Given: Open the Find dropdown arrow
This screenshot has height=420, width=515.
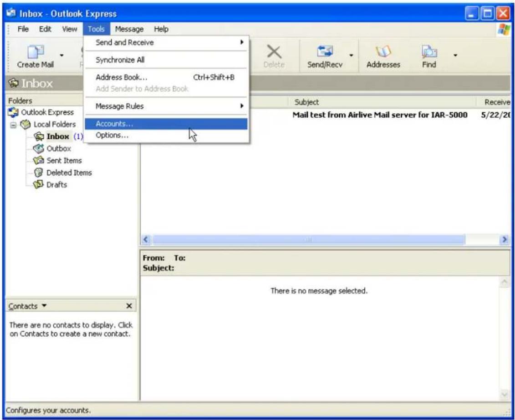Looking at the screenshot, I should point(455,56).
